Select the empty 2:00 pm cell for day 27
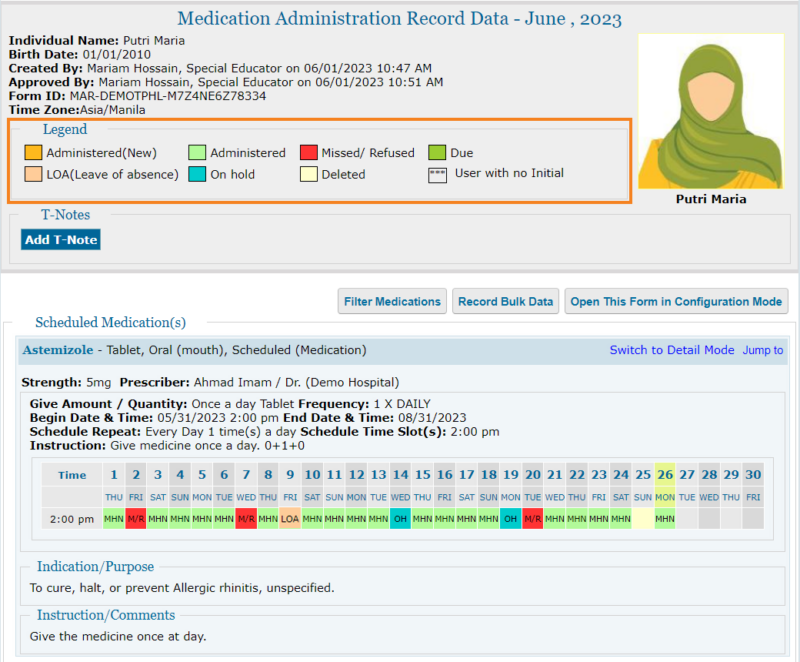Screen dimensions: 800x662 pyautogui.click(x=686, y=518)
